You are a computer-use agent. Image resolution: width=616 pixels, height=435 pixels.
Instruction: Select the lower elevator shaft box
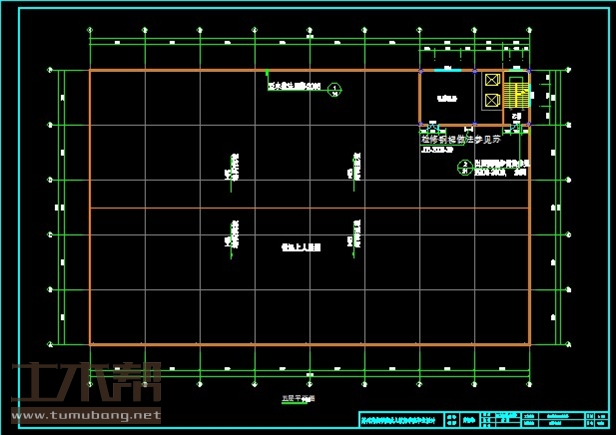point(492,100)
